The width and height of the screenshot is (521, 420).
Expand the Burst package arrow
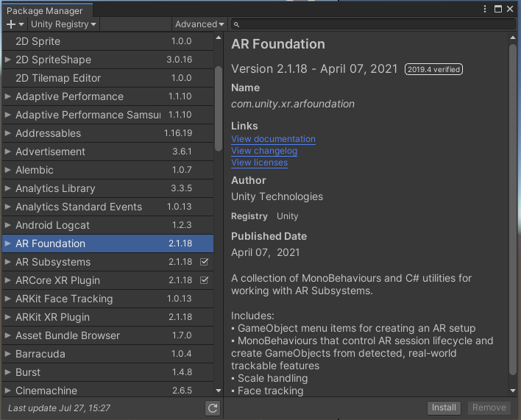tap(7, 372)
